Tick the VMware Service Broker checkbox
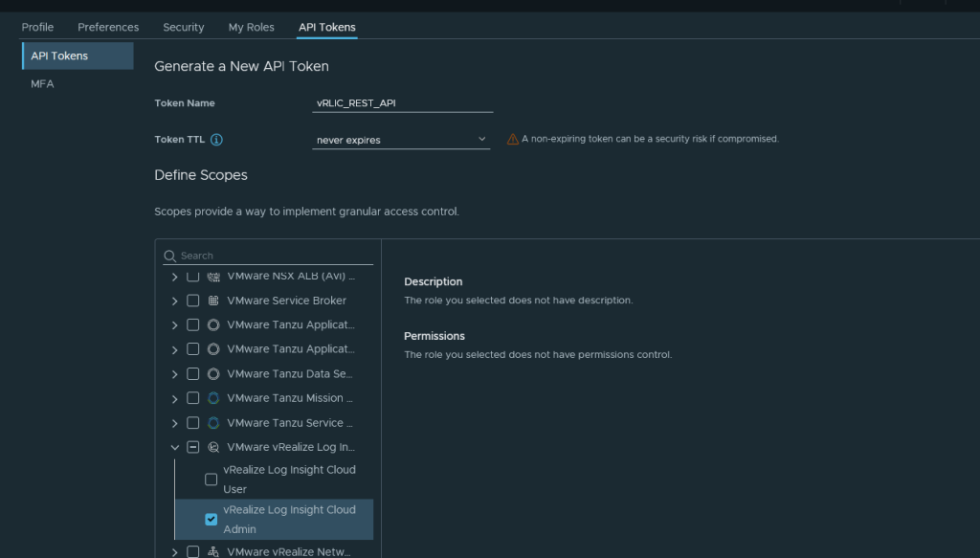The width and height of the screenshot is (980, 558). click(193, 301)
